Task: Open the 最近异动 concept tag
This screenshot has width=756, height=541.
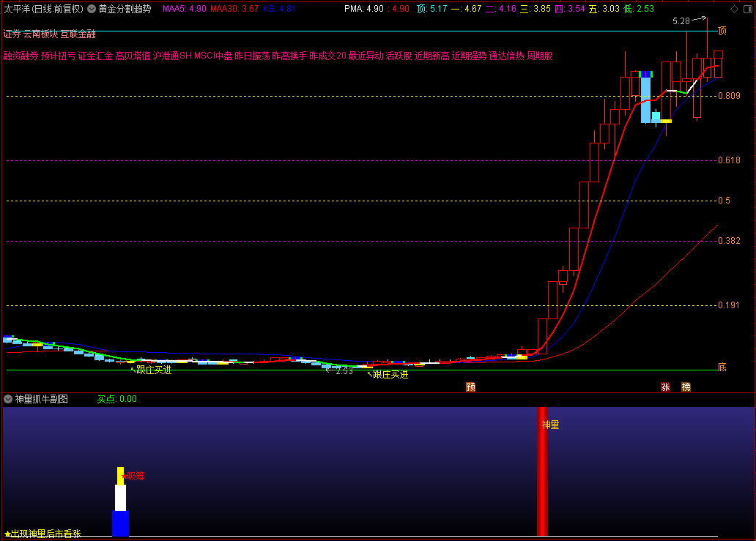Action: click(366, 56)
